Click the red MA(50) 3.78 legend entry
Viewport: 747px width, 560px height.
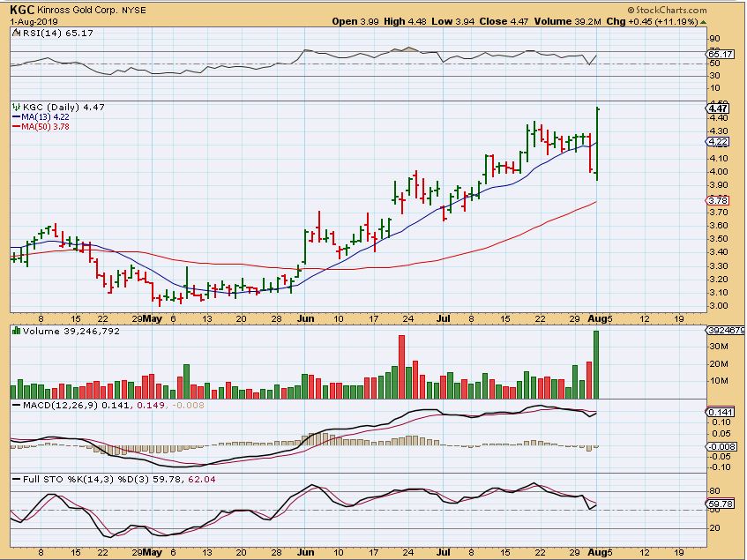pyautogui.click(x=41, y=127)
